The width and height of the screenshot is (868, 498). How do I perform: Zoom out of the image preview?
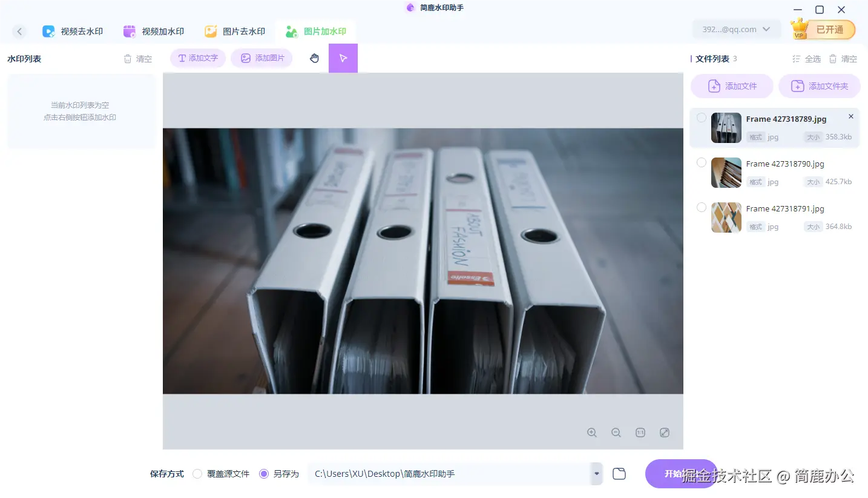coord(616,433)
